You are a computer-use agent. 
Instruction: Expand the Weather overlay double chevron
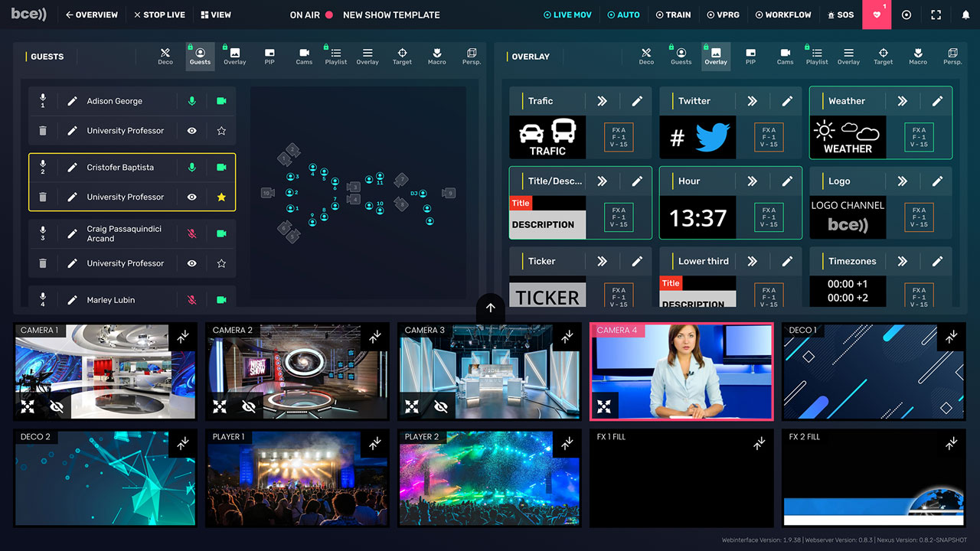903,101
